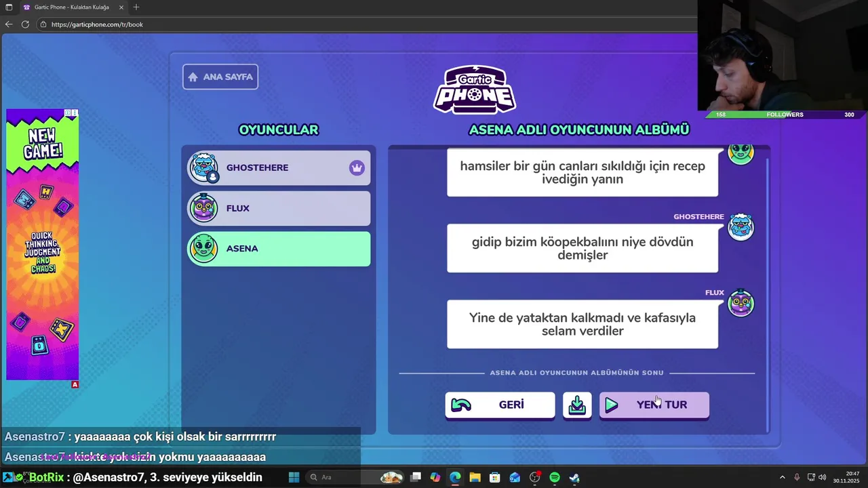Open Microsoft Store from the taskbar
The width and height of the screenshot is (868, 488).
click(495, 477)
